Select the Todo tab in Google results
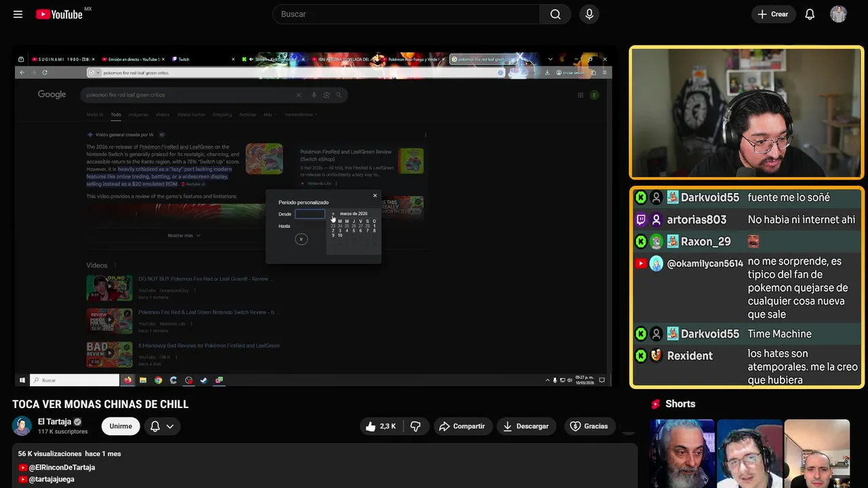Image resolution: width=868 pixels, height=488 pixels. [x=116, y=115]
